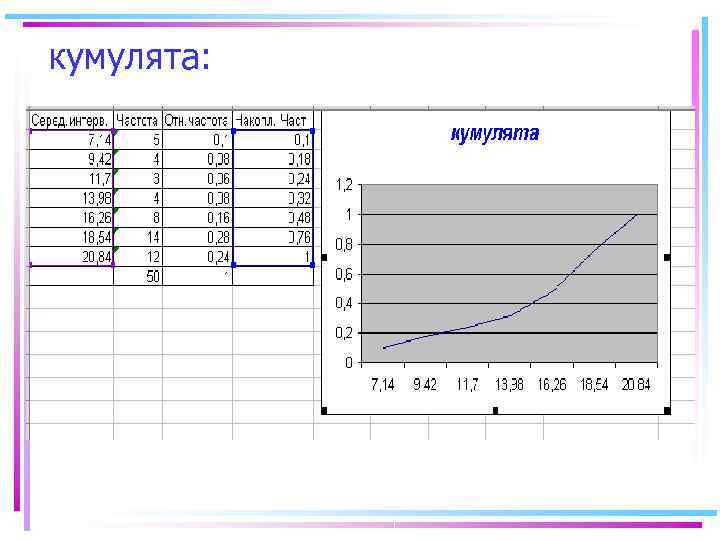Click the chart's bottom-center selection handle

pos(495,410)
